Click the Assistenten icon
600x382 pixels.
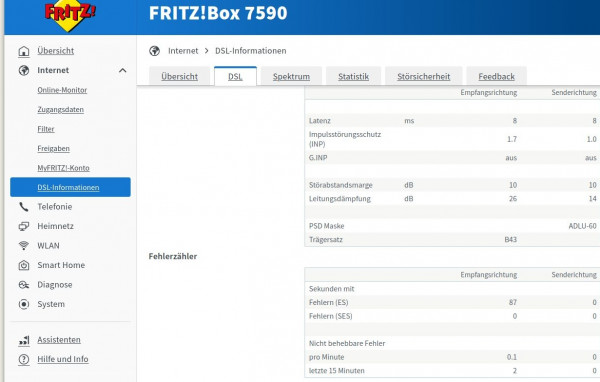24,340
